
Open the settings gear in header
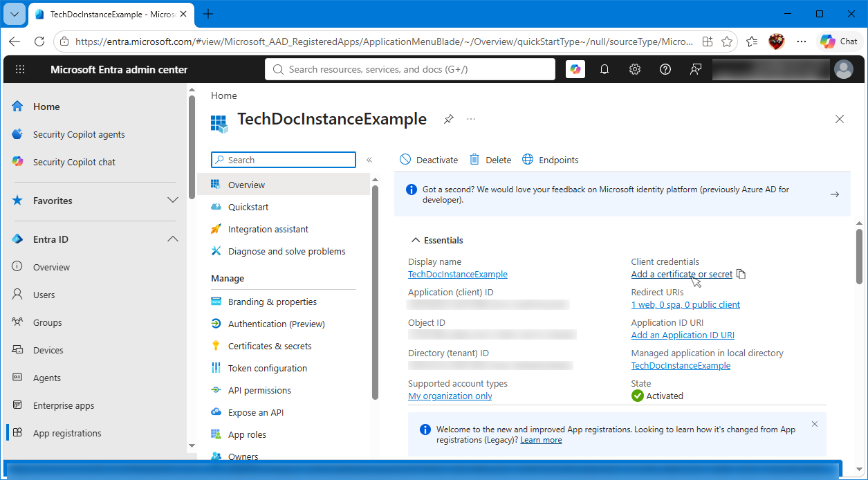635,69
